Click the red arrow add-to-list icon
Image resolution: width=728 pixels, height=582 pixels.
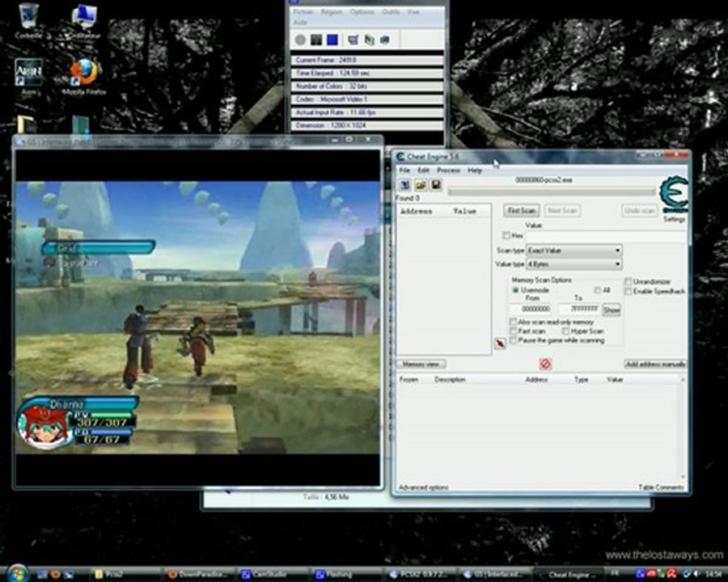pos(500,344)
